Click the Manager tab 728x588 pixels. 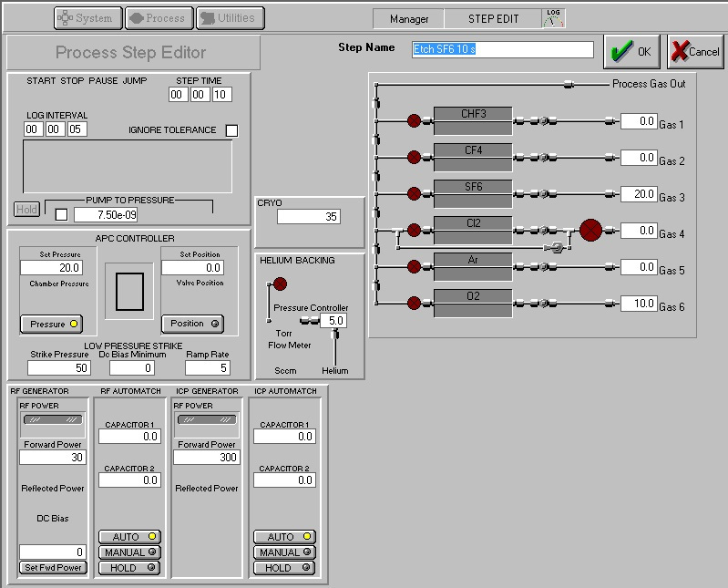pos(409,19)
